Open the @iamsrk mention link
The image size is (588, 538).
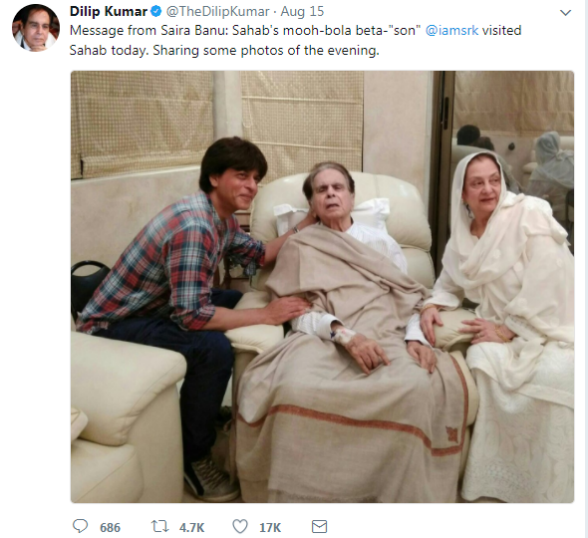(x=452, y=30)
